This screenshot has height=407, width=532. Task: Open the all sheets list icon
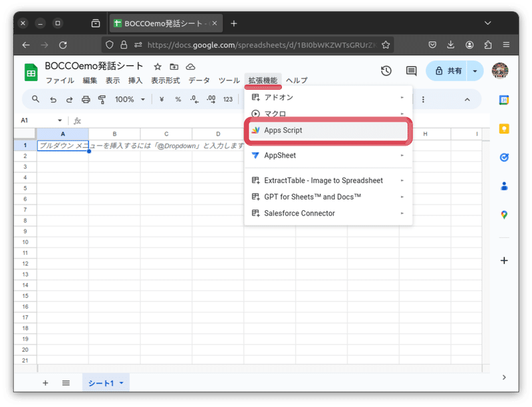pos(66,383)
